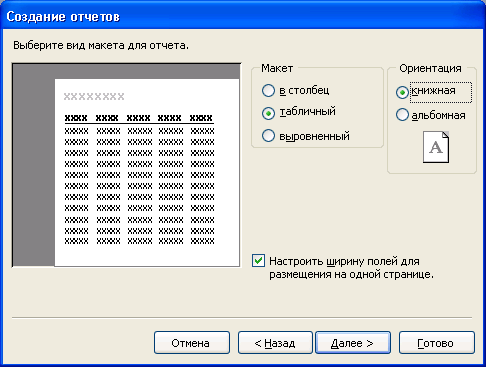Go back with the "< Назад" button
486x367 pixels.
[x=275, y=343]
